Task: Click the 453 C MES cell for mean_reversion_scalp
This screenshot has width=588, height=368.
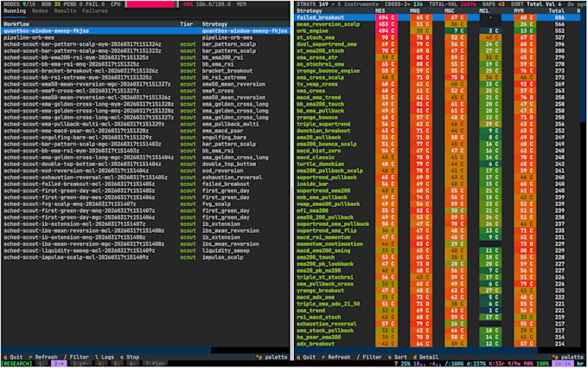Action: 387,24
